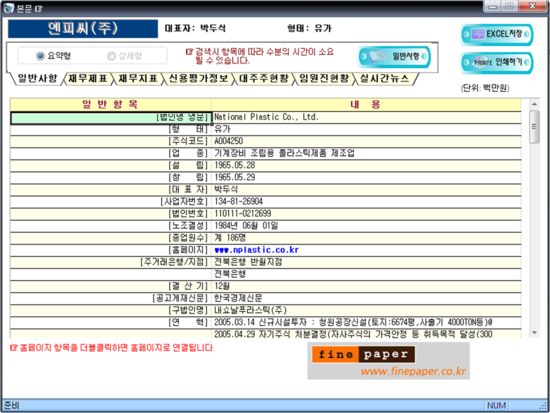Click the teal 일반사항 search button
The width and height of the screenshot is (550, 413).
click(x=395, y=56)
